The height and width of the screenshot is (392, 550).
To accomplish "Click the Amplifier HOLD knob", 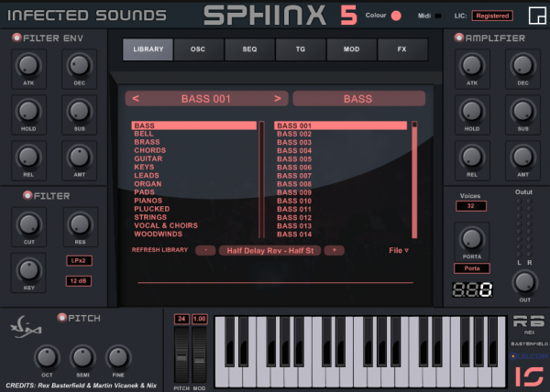I will pos(472,111).
